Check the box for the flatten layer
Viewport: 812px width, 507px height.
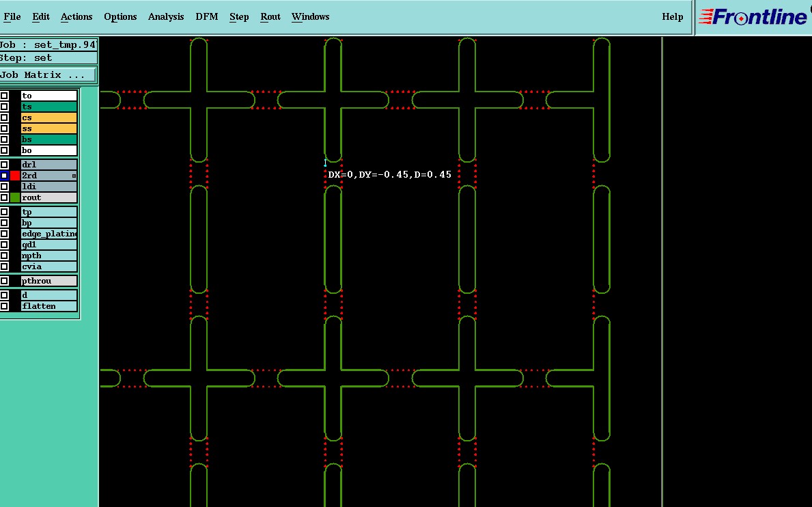(4, 306)
